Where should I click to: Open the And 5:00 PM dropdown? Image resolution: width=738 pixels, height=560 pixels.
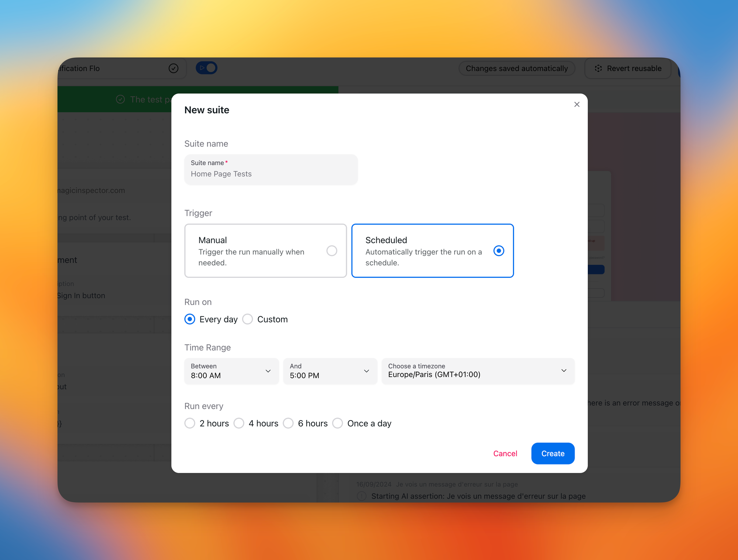(x=330, y=371)
